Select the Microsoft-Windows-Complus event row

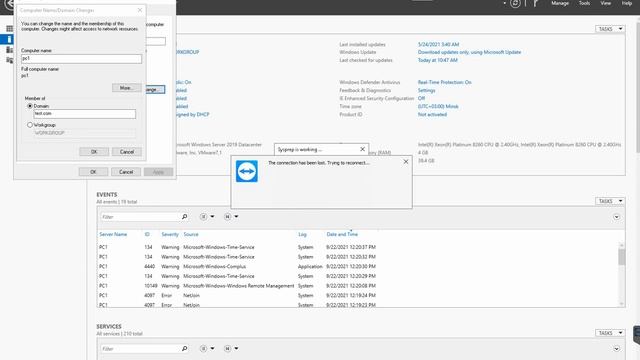coord(358,267)
